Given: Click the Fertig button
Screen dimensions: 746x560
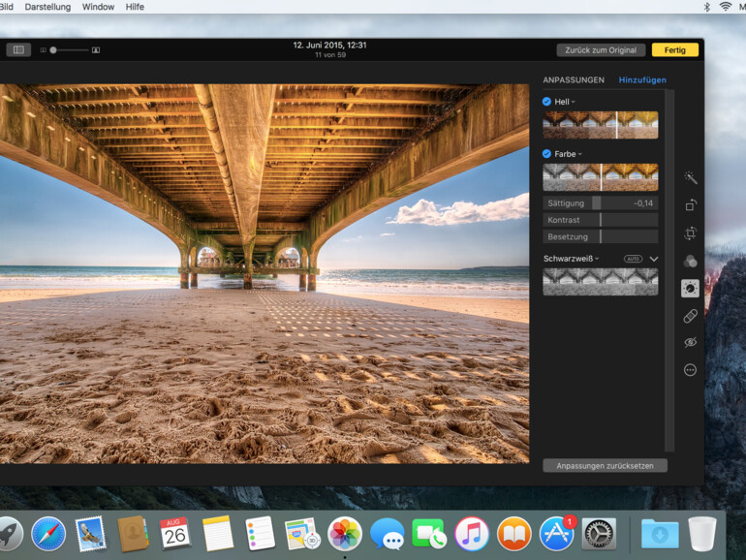Looking at the screenshot, I should point(674,49).
